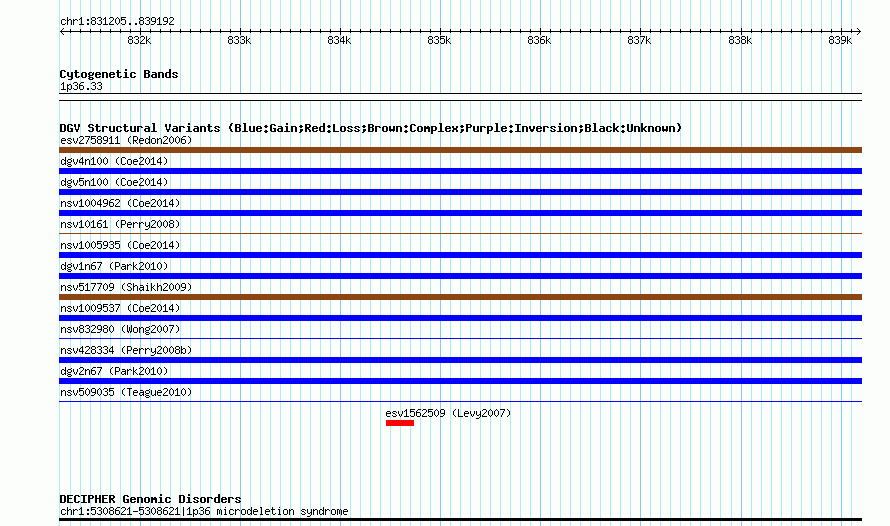Image resolution: width=890 pixels, height=526 pixels.
Task: Click the esv2758911 (Redon2006) variant label
Action: (x=126, y=140)
